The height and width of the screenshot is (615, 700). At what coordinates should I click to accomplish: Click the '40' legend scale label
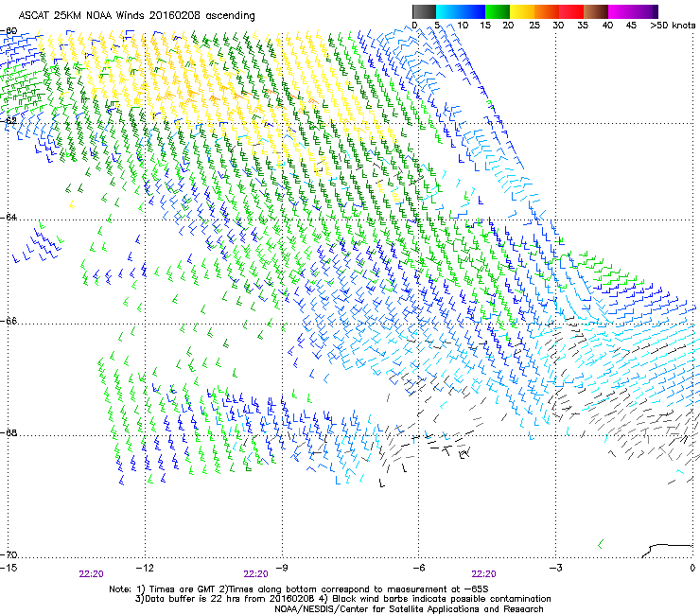(x=607, y=26)
